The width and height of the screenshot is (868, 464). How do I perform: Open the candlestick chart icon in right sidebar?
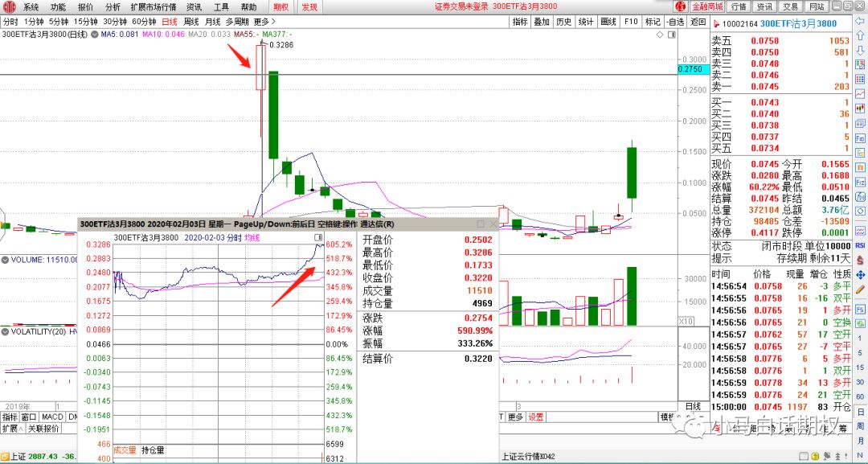click(x=860, y=109)
